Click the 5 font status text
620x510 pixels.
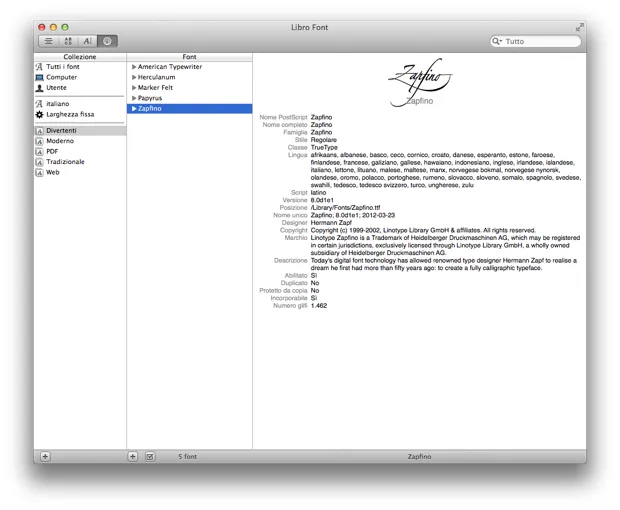[187, 457]
